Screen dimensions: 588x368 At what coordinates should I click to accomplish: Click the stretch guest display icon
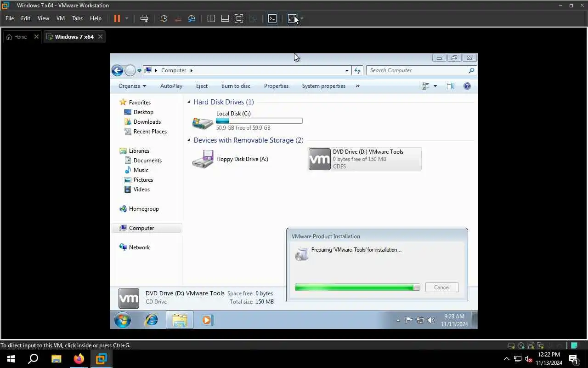pos(292,18)
